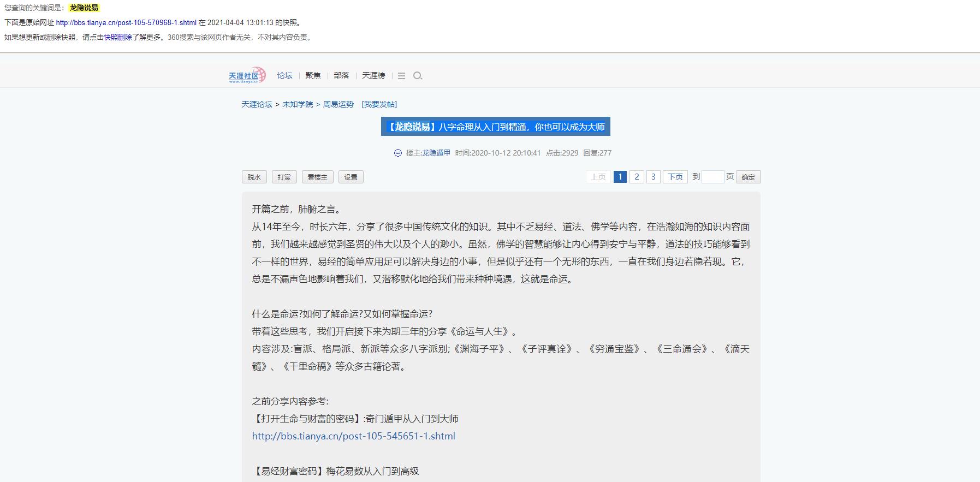Click the 脱水 button
Viewport: 980px width, 482px height.
pyautogui.click(x=254, y=177)
